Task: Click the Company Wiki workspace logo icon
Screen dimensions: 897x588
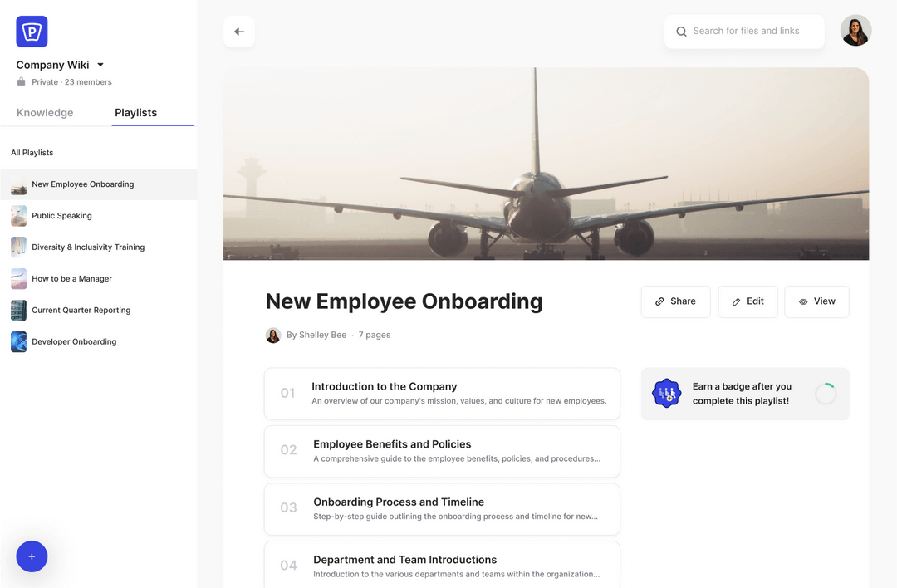Action: point(31,31)
